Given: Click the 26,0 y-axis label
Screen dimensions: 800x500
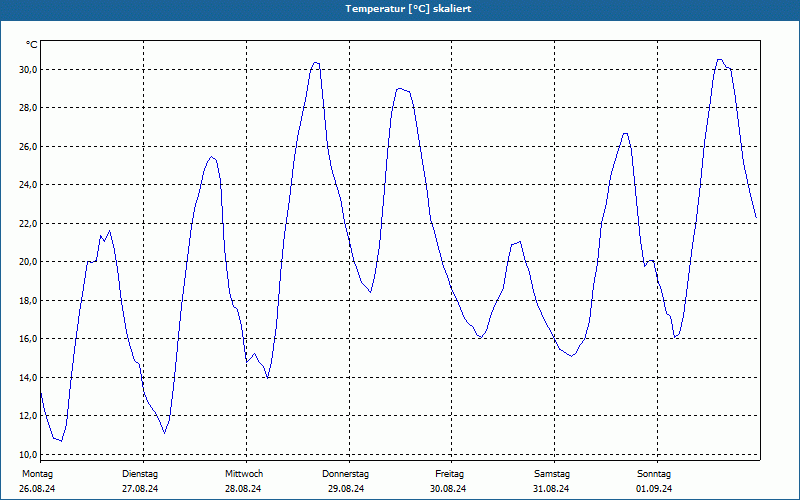Looking at the screenshot, I should [27, 146].
